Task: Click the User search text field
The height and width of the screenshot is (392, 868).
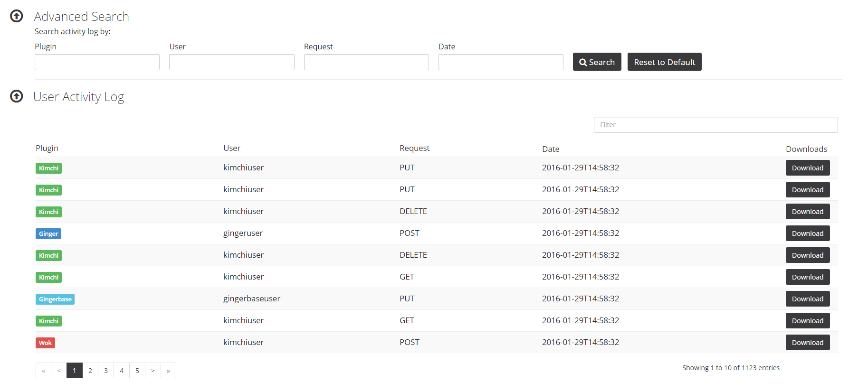Action: [231, 62]
